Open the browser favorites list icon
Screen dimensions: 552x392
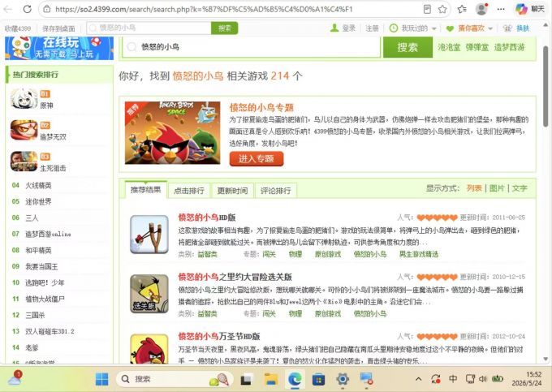coord(462,9)
